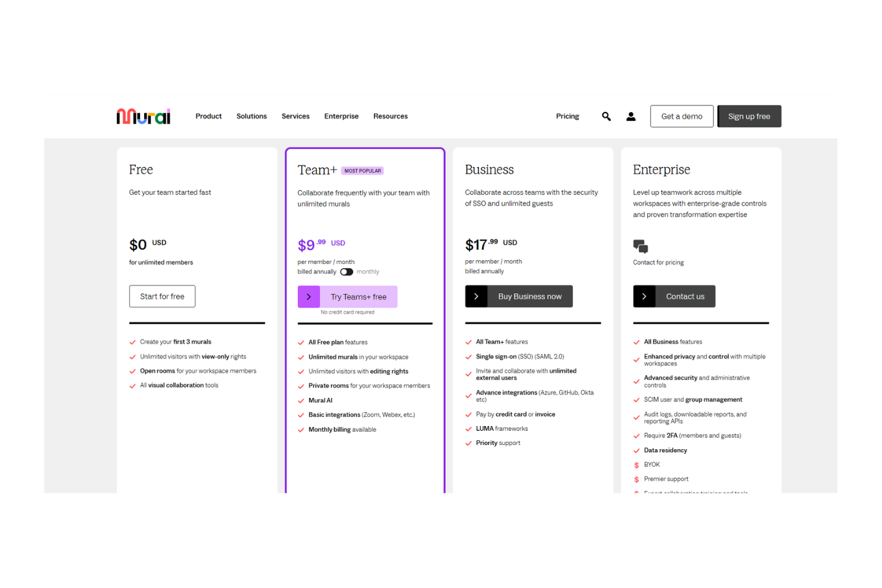Click Create your first 3 murals feature
The width and height of the screenshot is (882, 588).
176,342
